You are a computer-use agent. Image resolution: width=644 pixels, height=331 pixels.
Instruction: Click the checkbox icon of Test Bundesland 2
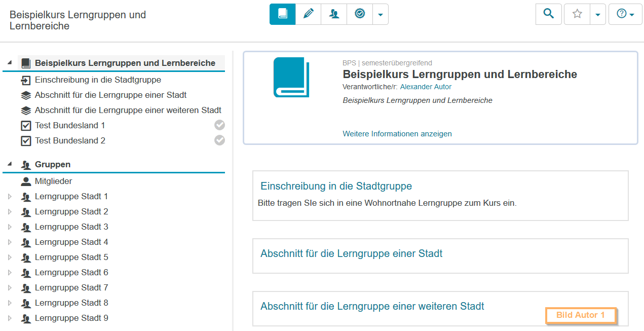click(26, 141)
